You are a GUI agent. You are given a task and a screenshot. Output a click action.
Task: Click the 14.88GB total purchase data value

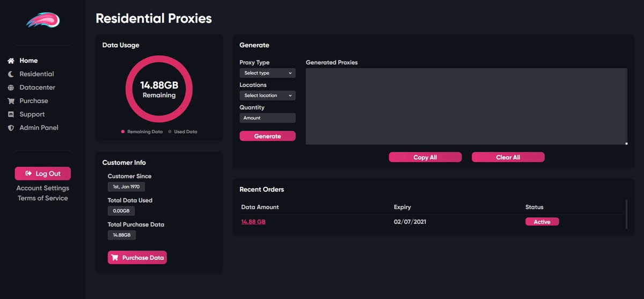[x=122, y=235]
